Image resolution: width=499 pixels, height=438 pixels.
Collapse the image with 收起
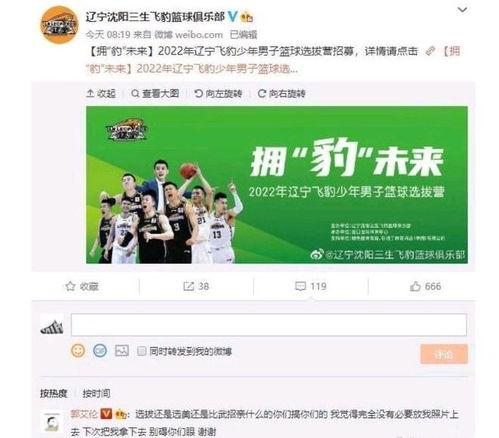click(101, 94)
